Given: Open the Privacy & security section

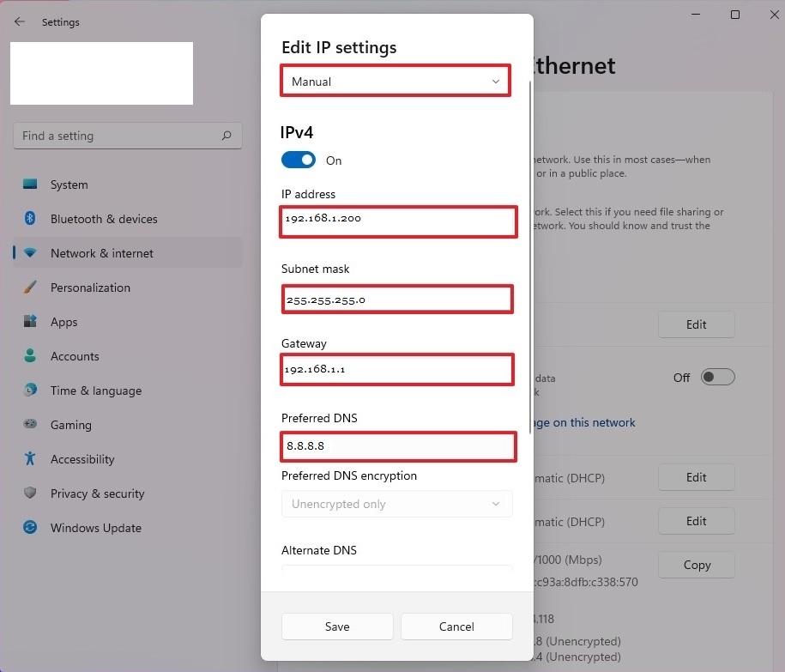Looking at the screenshot, I should (97, 493).
